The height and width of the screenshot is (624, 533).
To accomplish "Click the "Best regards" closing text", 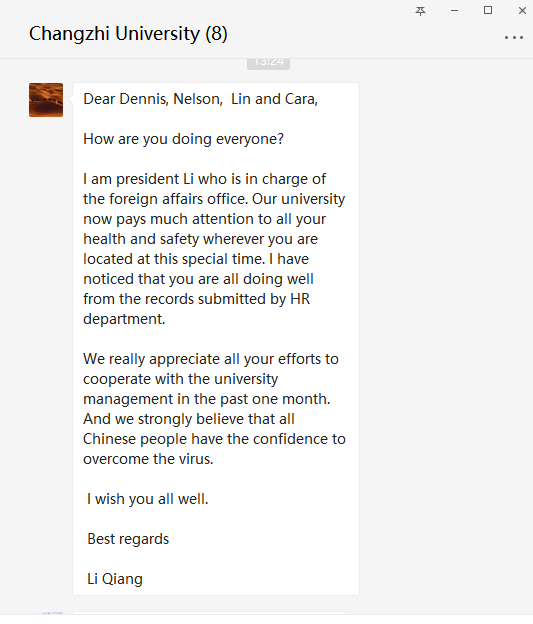I will (x=128, y=539).
